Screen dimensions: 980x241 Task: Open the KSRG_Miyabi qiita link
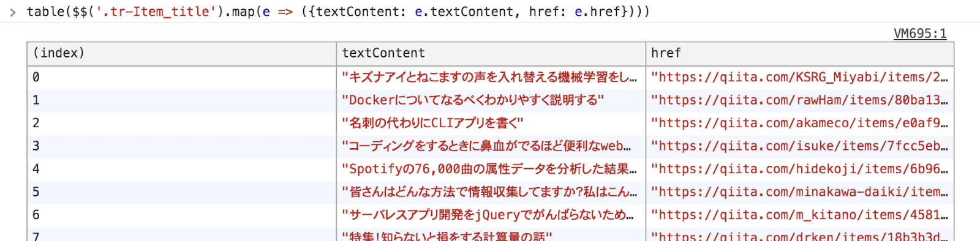pyautogui.click(x=800, y=78)
